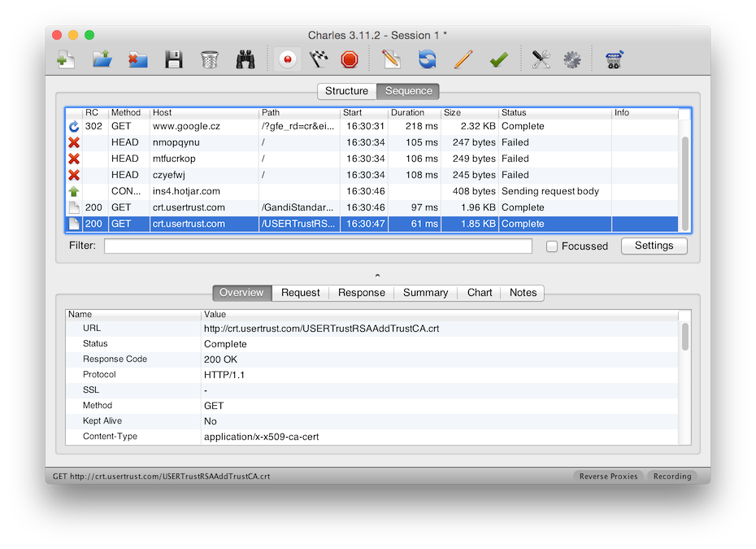Open Tools with wrench and screwdriver icon
Viewport: 756px width, 549px height.
click(x=541, y=59)
